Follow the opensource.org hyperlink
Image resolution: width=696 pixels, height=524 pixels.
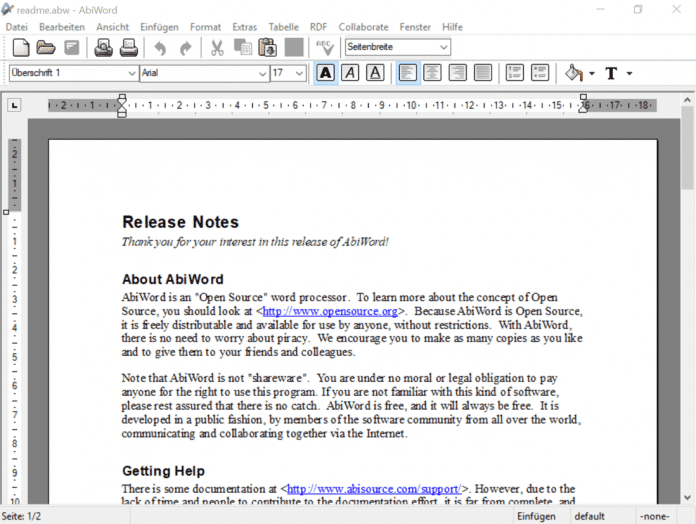point(330,312)
